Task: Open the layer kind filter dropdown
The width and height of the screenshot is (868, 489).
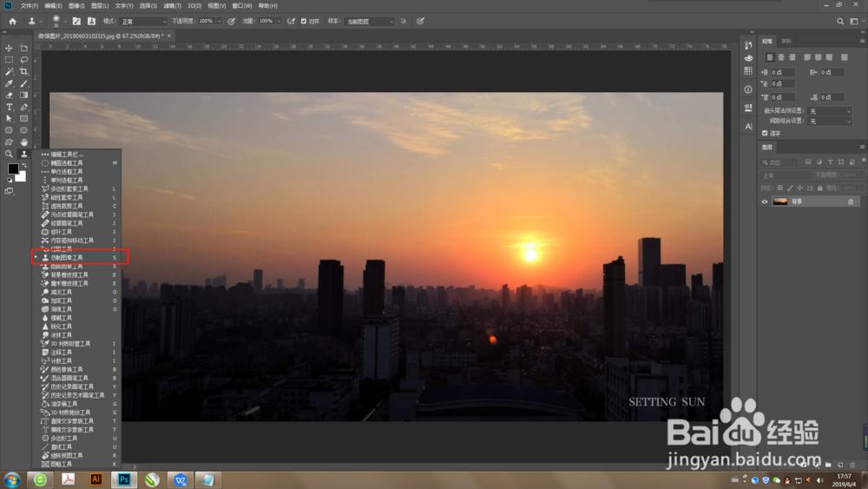Action: click(779, 162)
